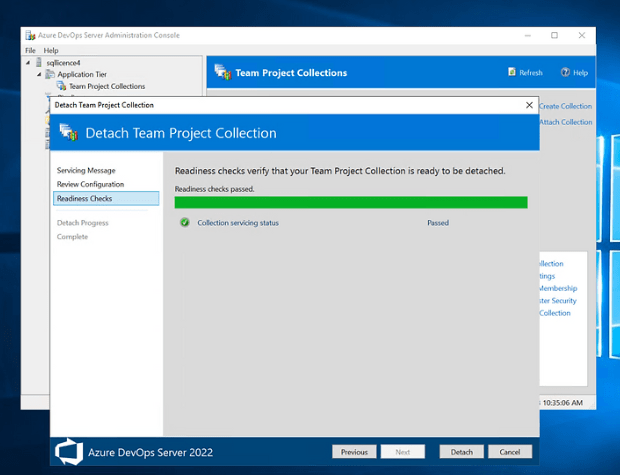Click the Application Tier node icon
Viewport: 620px width, 475px height.
50,74
